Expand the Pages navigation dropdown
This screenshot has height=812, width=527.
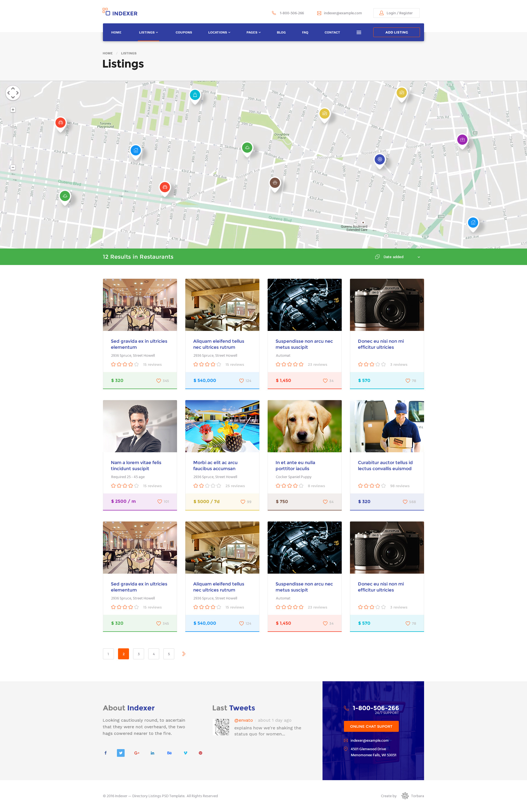pyautogui.click(x=253, y=32)
